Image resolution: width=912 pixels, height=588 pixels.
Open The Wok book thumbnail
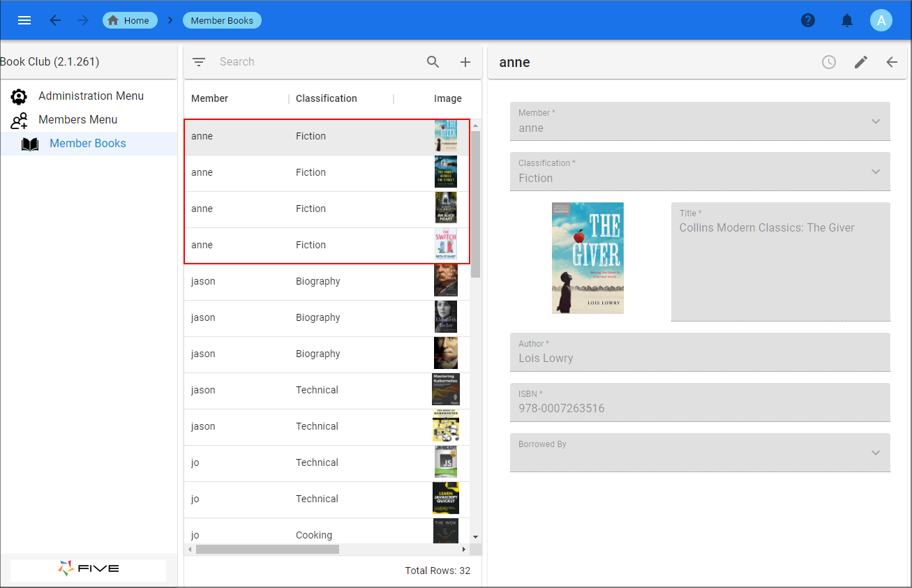446,532
